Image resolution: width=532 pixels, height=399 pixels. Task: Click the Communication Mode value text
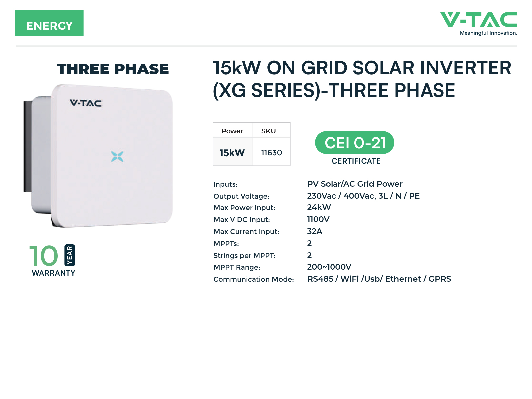(379, 279)
